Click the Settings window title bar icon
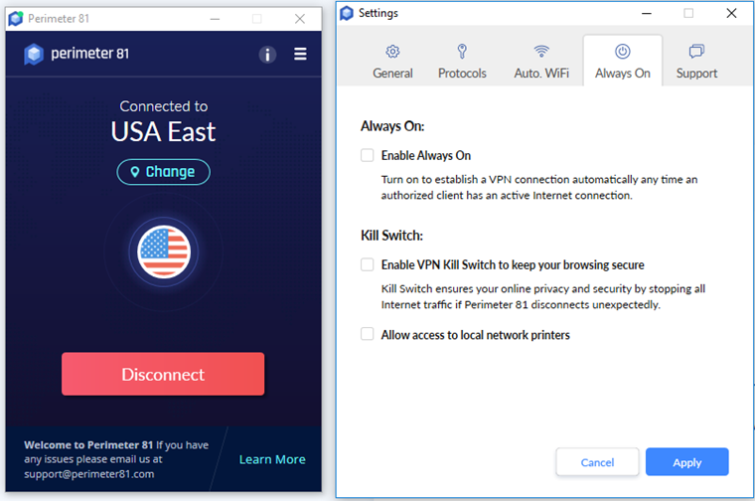755x501 pixels. (347, 13)
